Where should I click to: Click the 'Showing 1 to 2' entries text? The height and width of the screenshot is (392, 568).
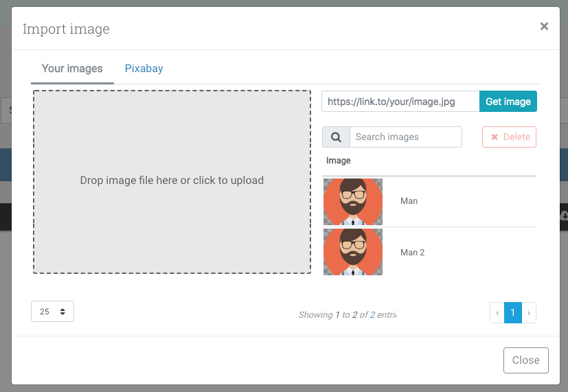[x=348, y=315]
